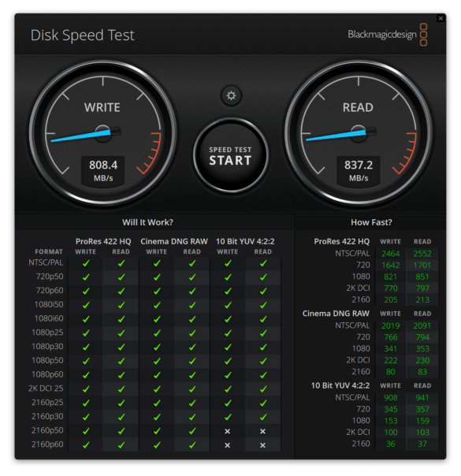
Task: Click the 10 Bit YUV read X mark for 2160p50
Action: pos(263,431)
